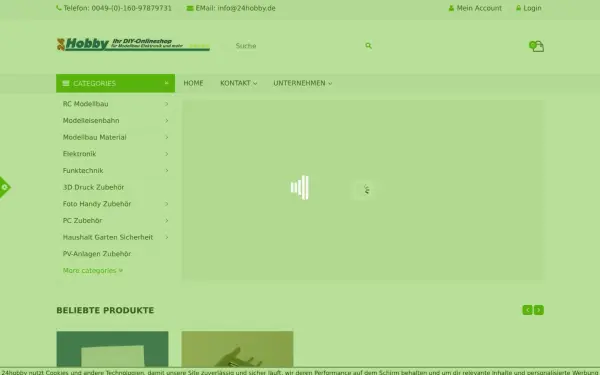Screen dimensions: 600x375
Task: Open the Kontakt dropdown menu
Action: (x=238, y=83)
